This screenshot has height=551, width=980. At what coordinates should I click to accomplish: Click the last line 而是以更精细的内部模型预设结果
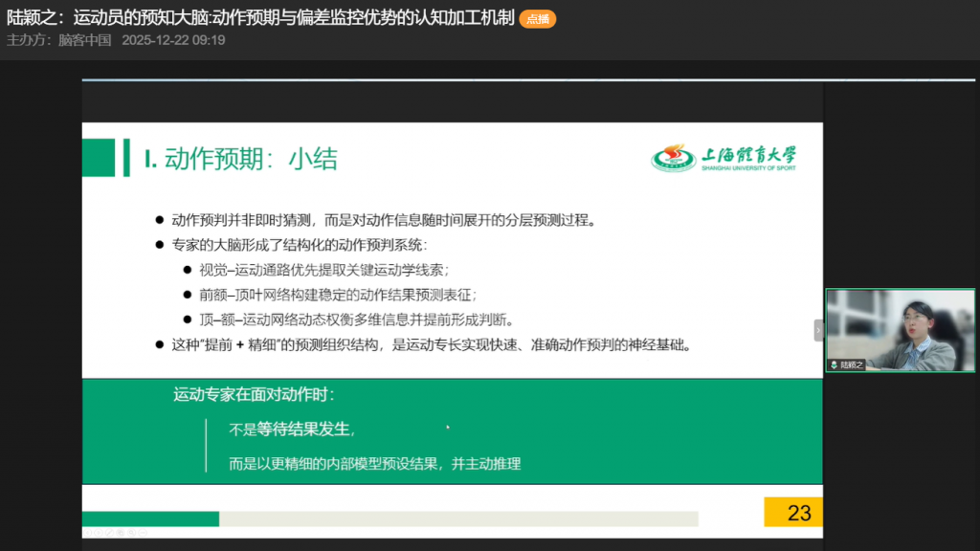tap(375, 464)
